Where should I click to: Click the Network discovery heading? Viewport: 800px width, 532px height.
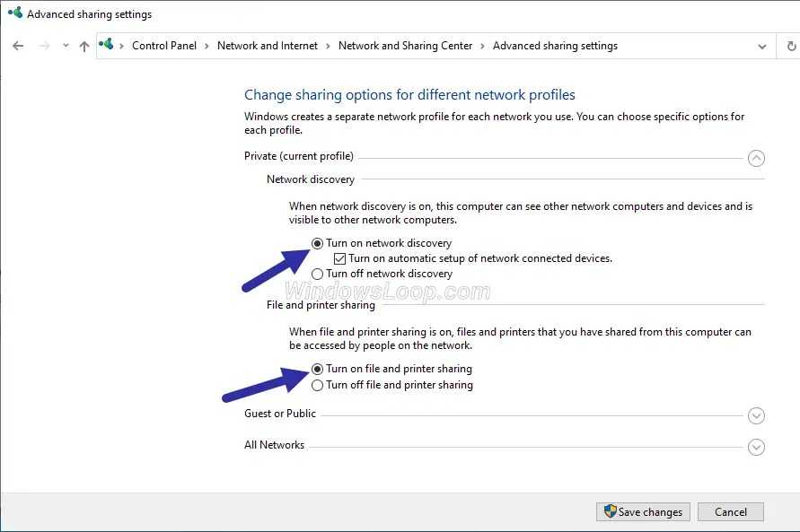pyautogui.click(x=310, y=179)
